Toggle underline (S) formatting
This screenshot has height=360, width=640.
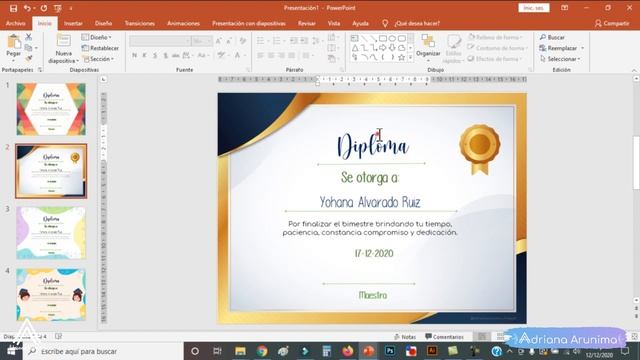click(x=155, y=55)
